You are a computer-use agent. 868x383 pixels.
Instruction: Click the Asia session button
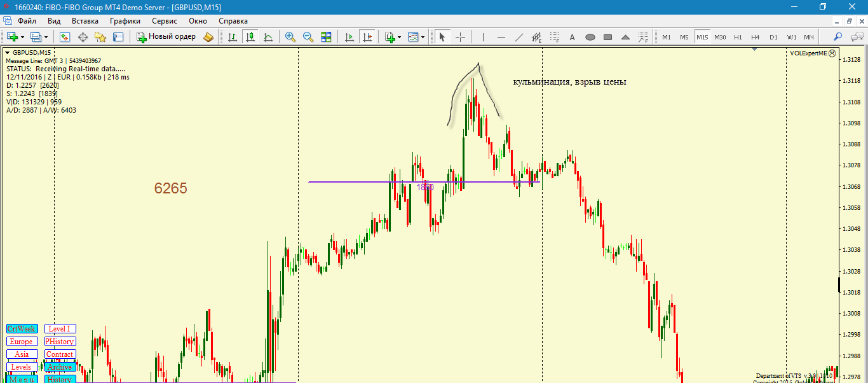pos(22,354)
